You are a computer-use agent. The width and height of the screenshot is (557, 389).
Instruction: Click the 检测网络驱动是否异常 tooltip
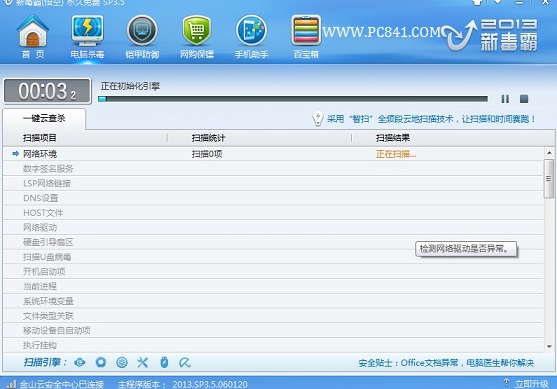click(466, 249)
